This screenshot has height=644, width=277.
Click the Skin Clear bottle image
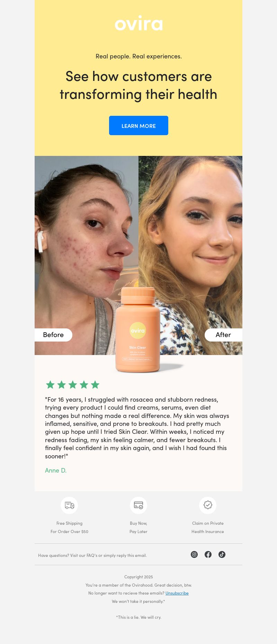click(138, 330)
